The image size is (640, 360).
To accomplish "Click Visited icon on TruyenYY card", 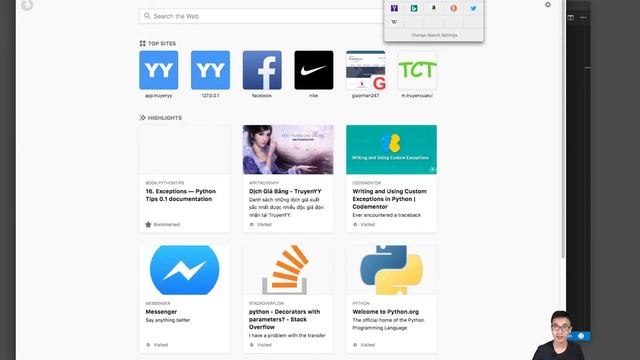I will (x=252, y=224).
